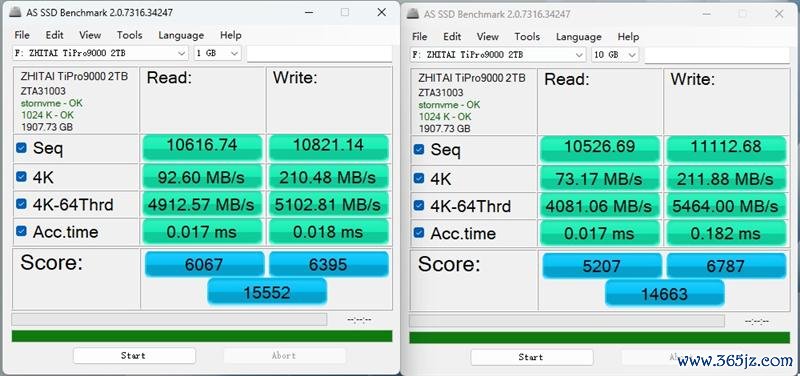Viewport: 800px width, 376px height.
Task: Open the File menu in the right window
Action: pos(419,37)
